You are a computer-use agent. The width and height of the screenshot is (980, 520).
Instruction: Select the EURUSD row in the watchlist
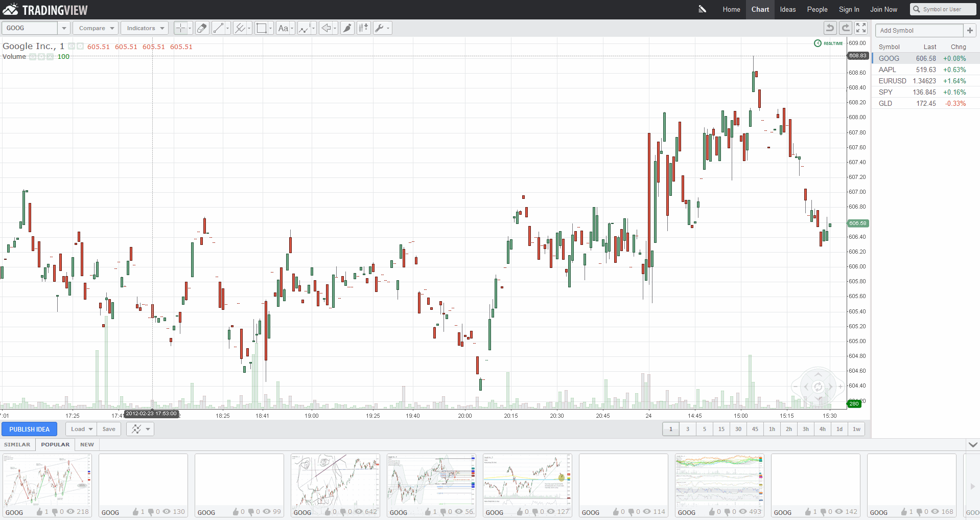[x=925, y=81]
